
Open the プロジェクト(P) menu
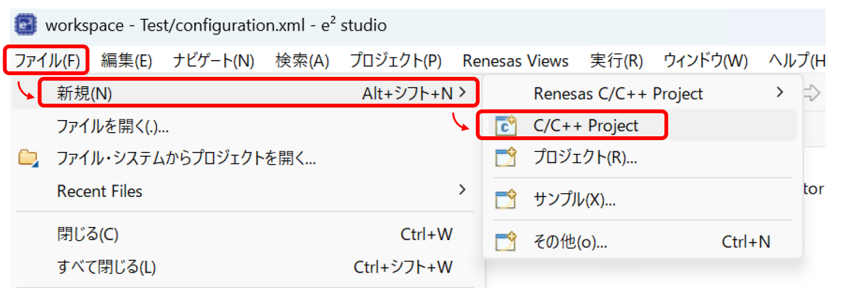(x=395, y=61)
